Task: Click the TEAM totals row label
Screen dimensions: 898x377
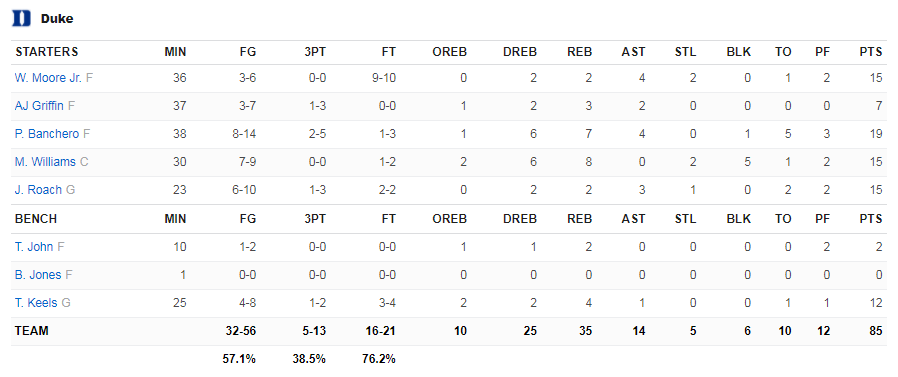Action: [x=32, y=331]
